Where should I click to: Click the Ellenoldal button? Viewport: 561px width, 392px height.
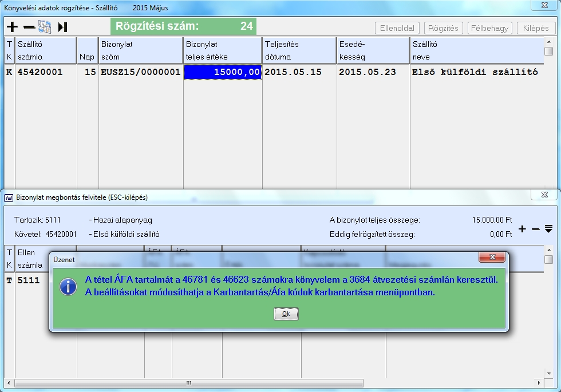pyautogui.click(x=397, y=28)
